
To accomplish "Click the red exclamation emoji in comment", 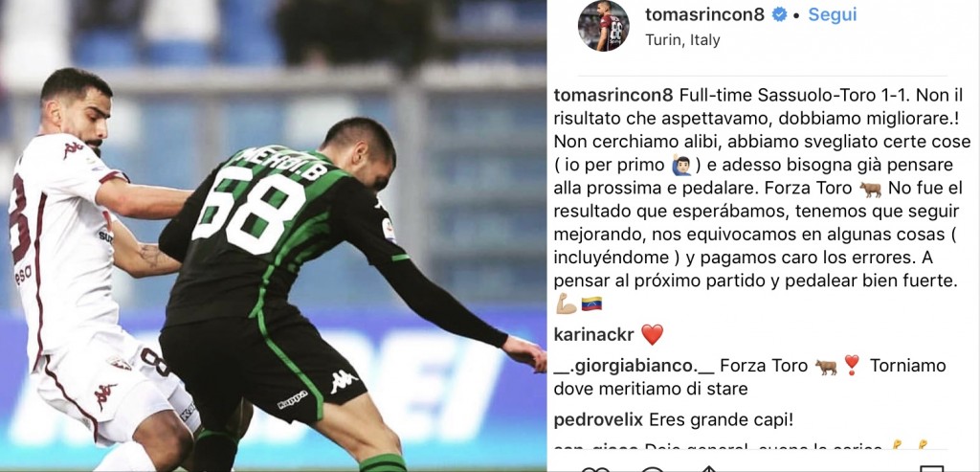I will [x=851, y=366].
